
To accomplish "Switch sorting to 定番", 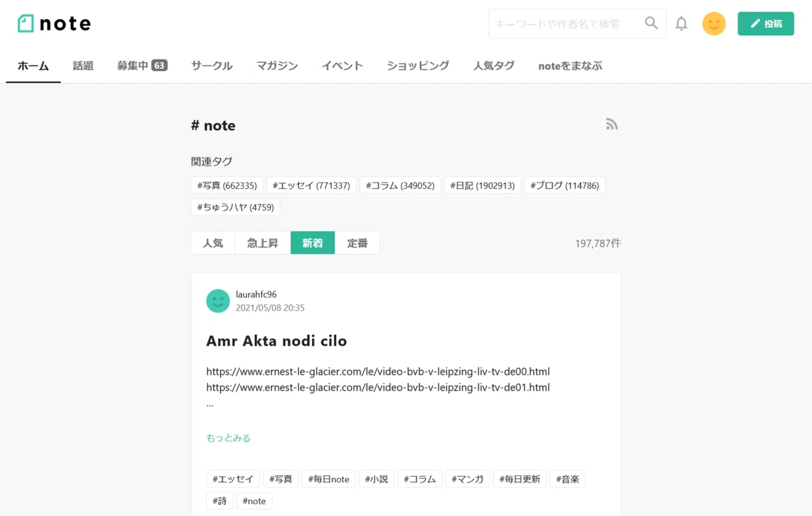I will pyautogui.click(x=357, y=243).
